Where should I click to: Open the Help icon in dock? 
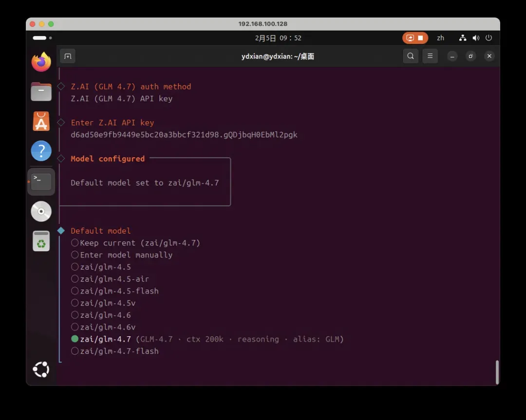pos(41,151)
